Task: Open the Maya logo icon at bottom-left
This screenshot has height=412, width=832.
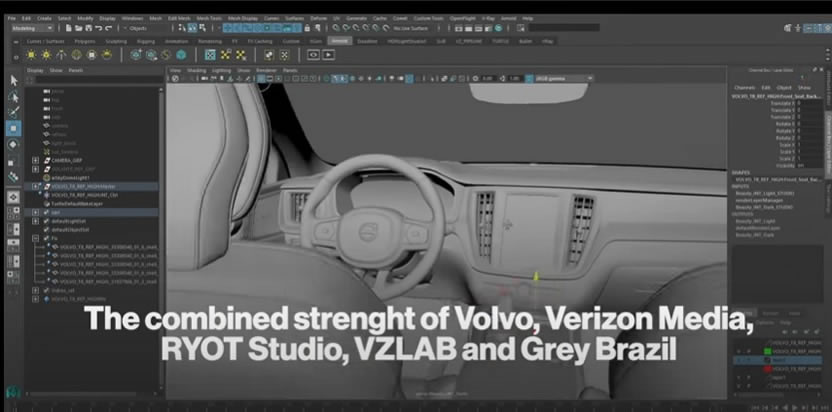Action: pyautogui.click(x=13, y=392)
